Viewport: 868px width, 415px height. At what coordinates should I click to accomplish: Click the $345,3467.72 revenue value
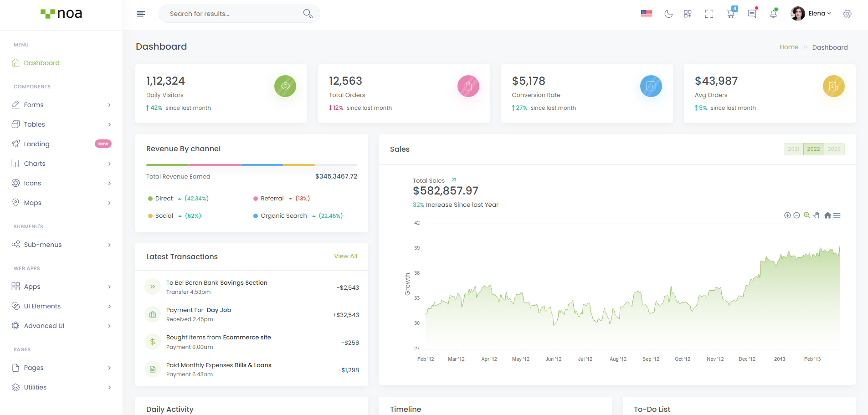(336, 176)
